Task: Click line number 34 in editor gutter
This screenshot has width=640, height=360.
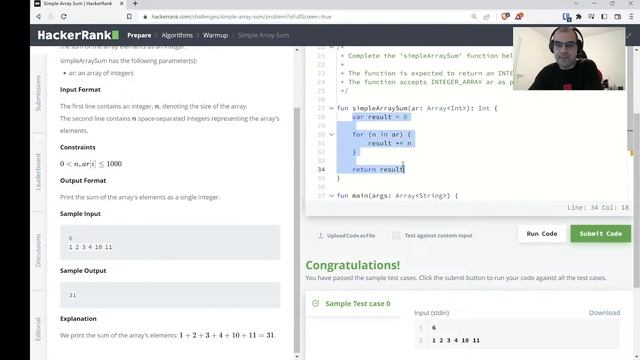Action: pos(321,169)
